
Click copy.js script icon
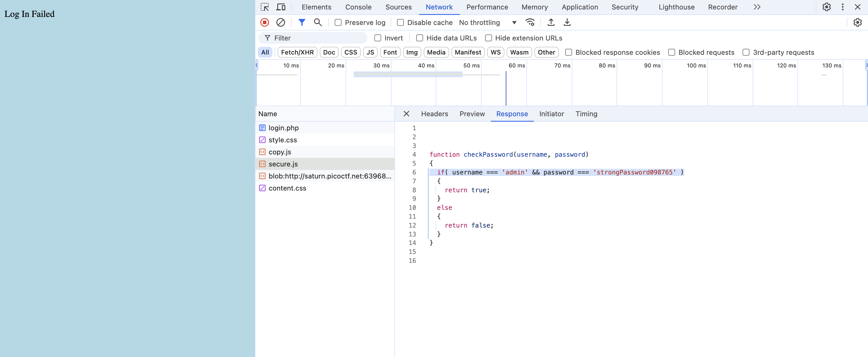262,152
